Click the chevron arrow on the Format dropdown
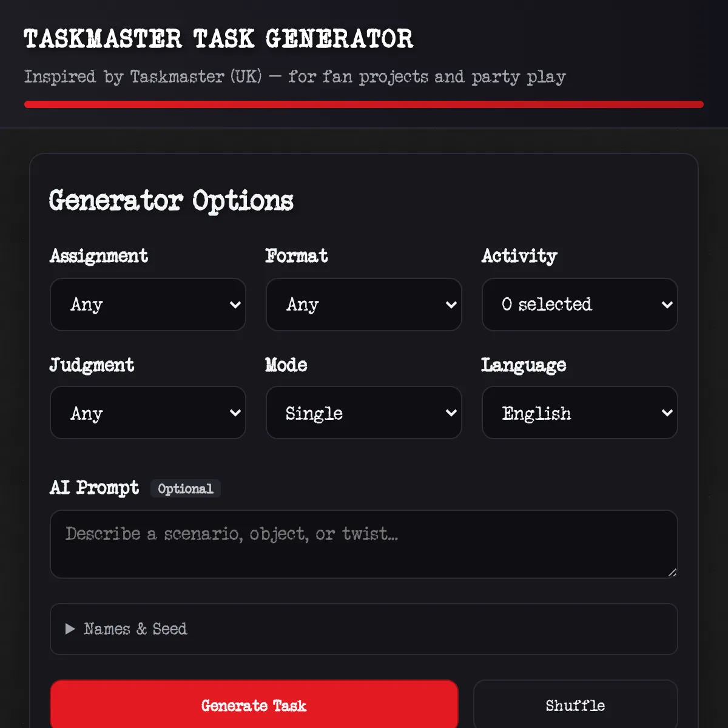Screen dimensions: 728x728 451,305
